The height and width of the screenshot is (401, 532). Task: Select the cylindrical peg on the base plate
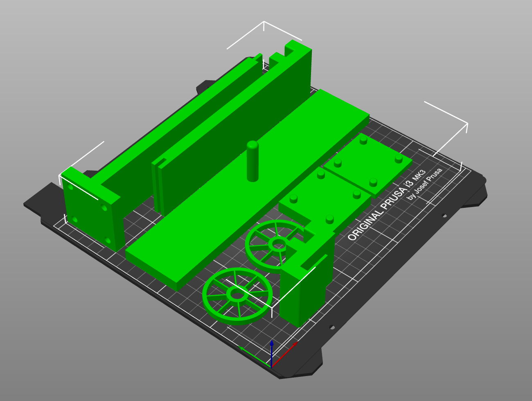(252, 162)
